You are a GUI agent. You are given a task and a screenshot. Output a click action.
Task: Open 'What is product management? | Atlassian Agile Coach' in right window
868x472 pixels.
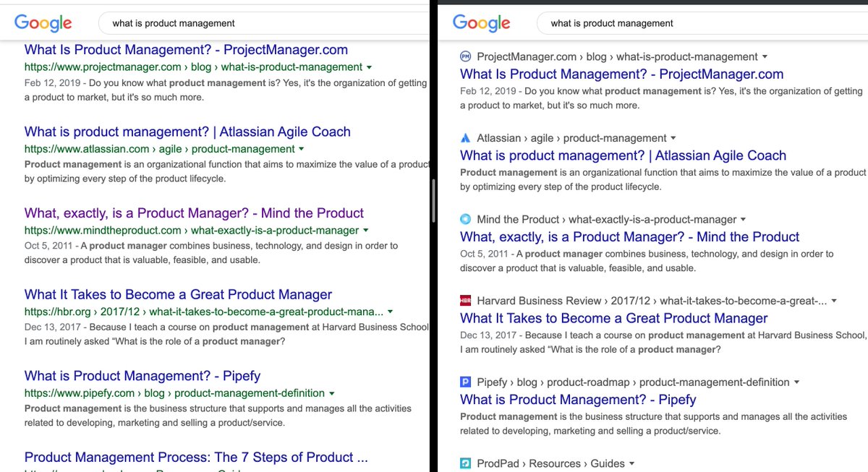(x=624, y=155)
